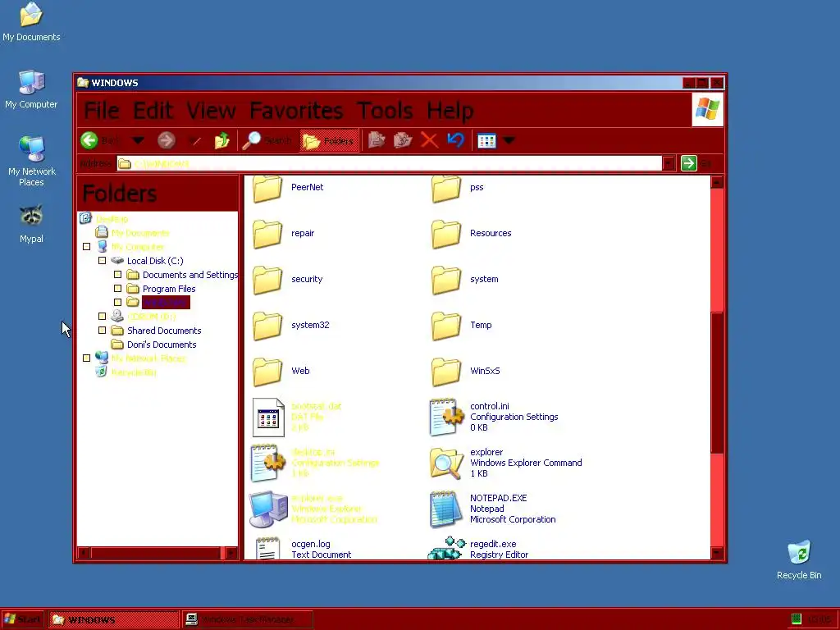Image resolution: width=840 pixels, height=630 pixels.
Task: Select the Resources folder icon
Action: (446, 234)
